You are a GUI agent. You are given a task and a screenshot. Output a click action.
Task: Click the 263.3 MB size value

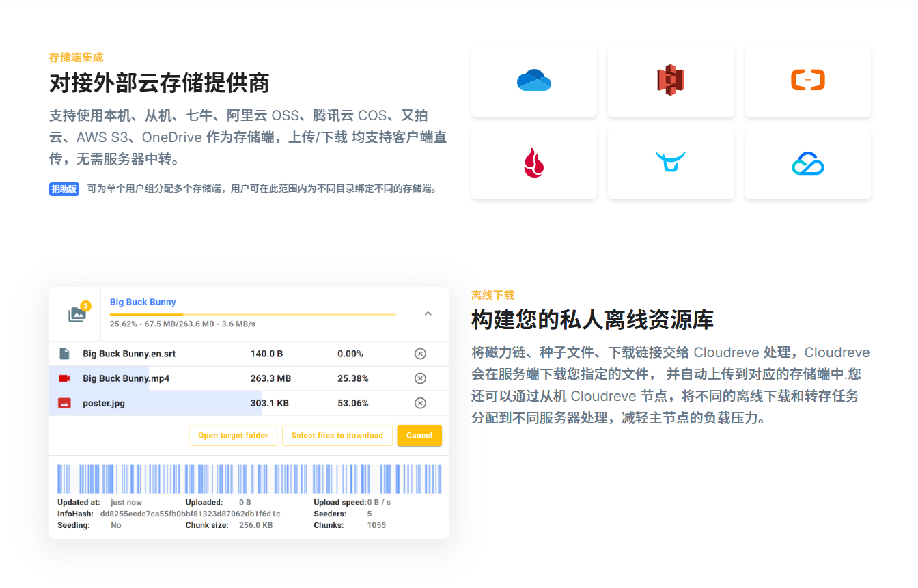click(x=270, y=378)
